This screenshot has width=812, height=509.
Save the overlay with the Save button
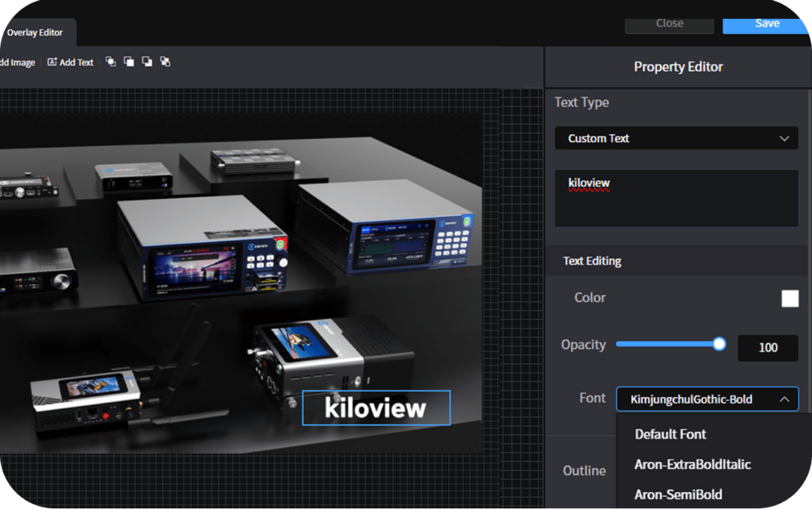tap(767, 24)
